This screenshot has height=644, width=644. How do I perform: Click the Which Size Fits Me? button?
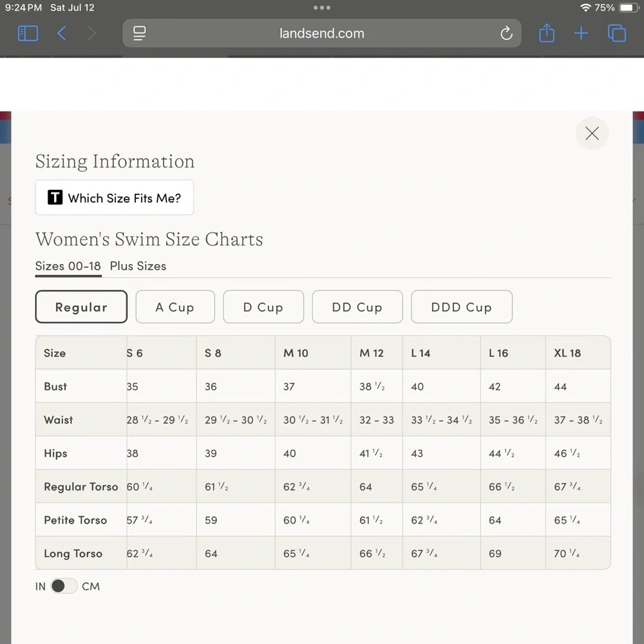pyautogui.click(x=115, y=198)
